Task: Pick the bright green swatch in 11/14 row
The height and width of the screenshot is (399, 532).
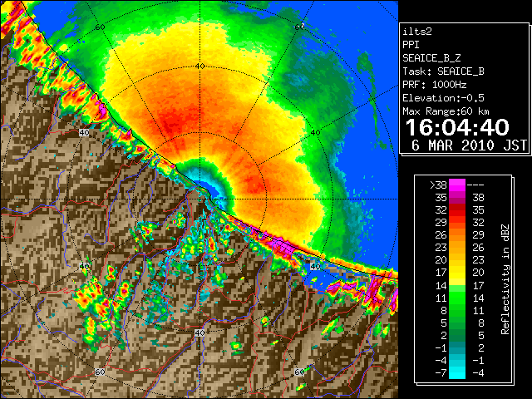Action: pyautogui.click(x=457, y=298)
